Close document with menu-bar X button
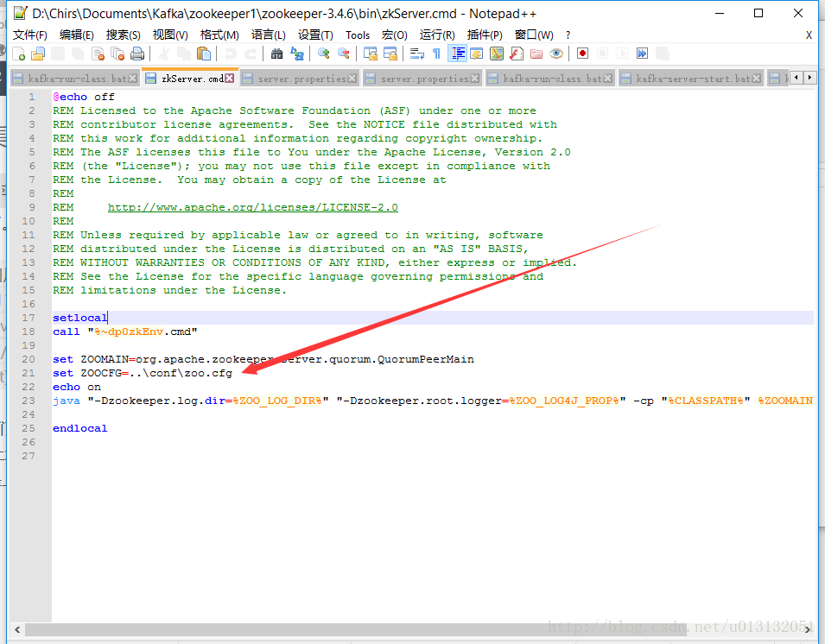825x644 pixels. (x=809, y=35)
